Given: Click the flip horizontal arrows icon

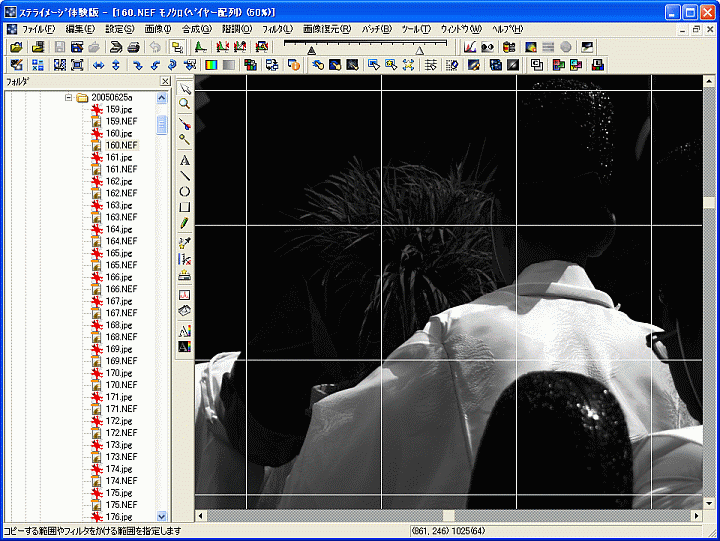Looking at the screenshot, I should (x=99, y=65).
